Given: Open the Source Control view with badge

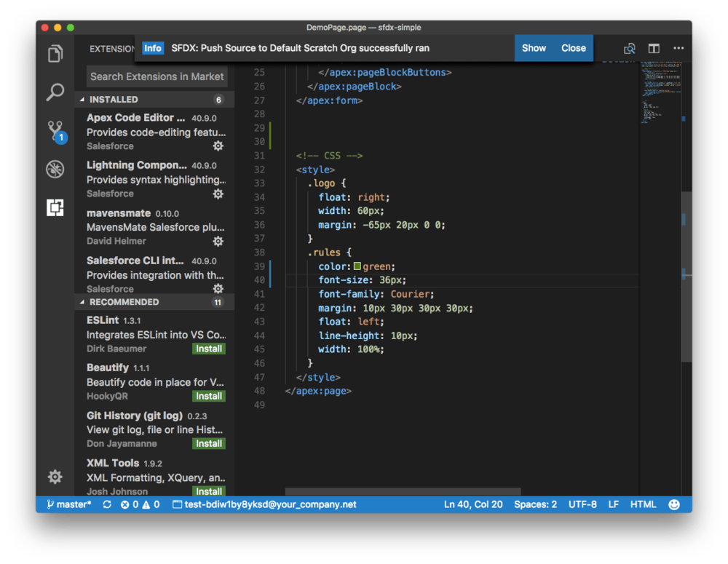Looking at the screenshot, I should coord(56,132).
